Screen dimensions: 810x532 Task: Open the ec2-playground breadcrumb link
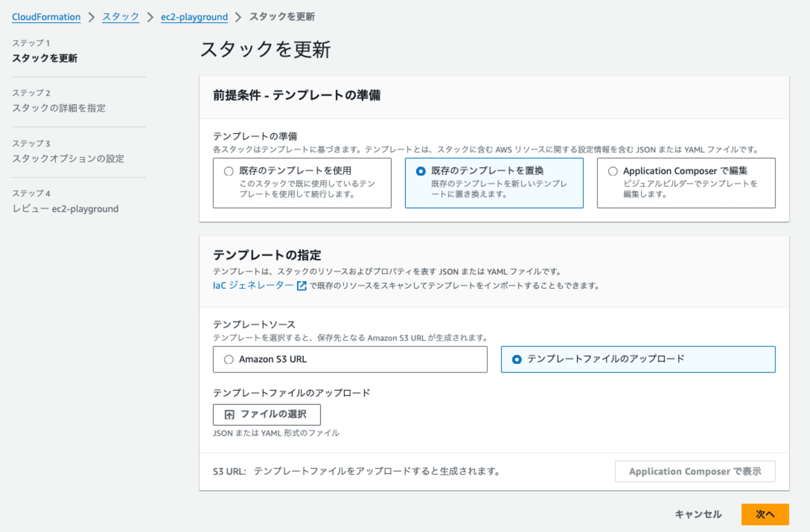coord(194,17)
